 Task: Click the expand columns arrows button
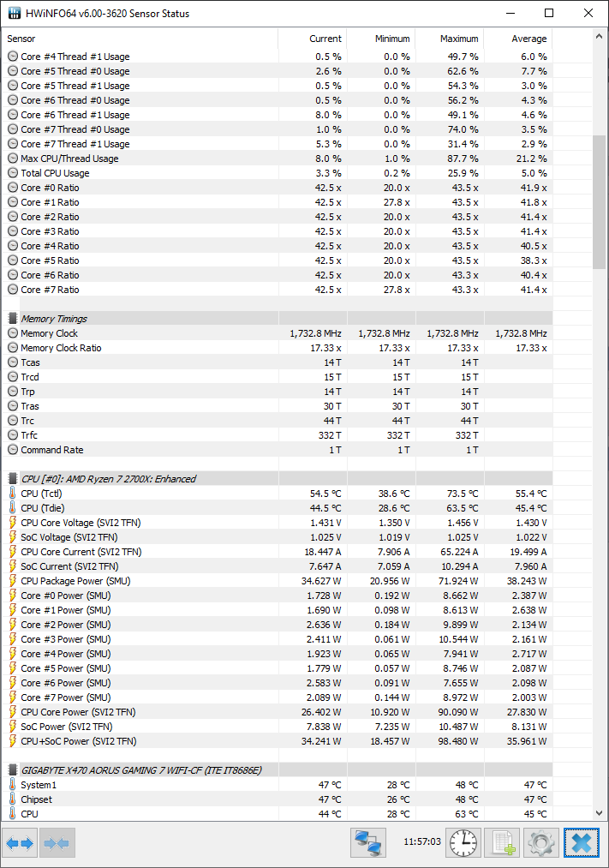click(x=20, y=843)
